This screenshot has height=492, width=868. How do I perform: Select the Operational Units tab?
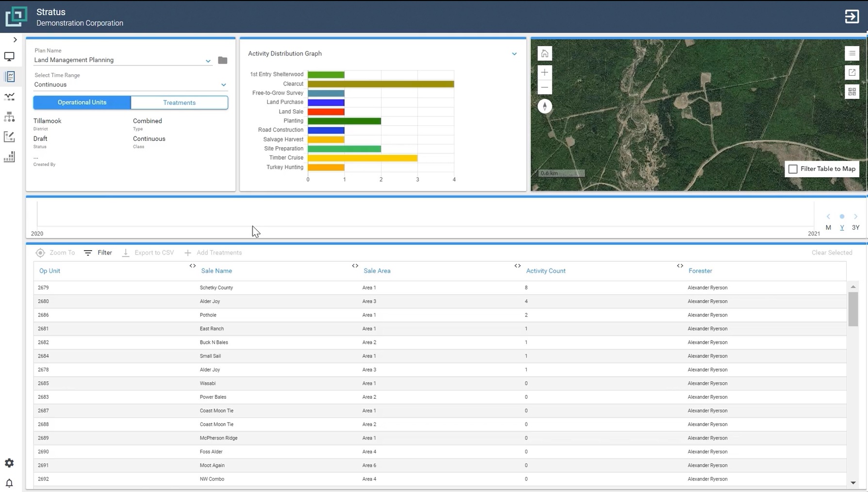81,102
